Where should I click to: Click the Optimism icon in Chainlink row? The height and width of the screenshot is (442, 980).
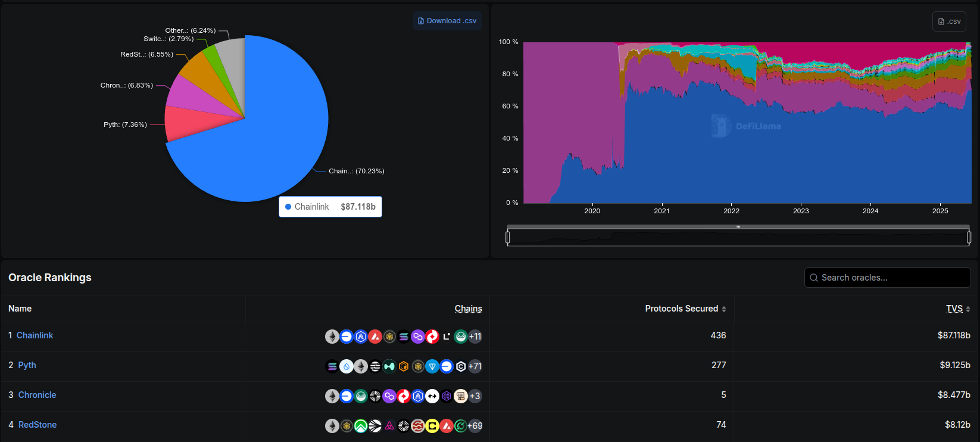[432, 337]
